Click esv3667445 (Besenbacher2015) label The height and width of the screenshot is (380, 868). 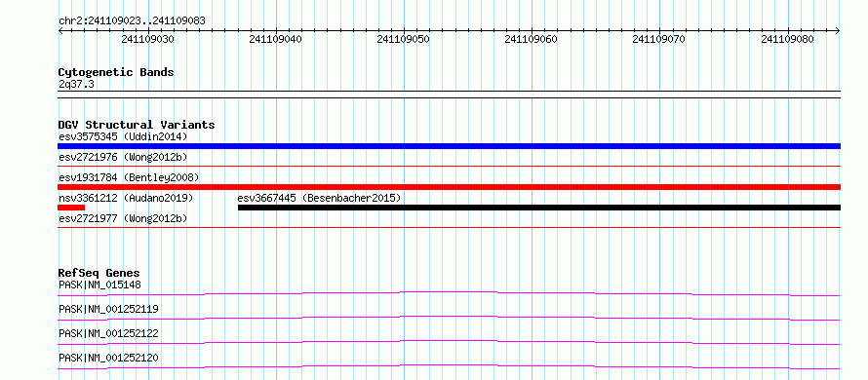(x=319, y=198)
